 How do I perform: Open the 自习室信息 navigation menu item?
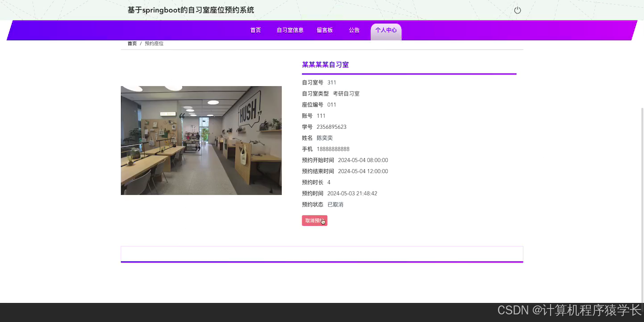[289, 30]
